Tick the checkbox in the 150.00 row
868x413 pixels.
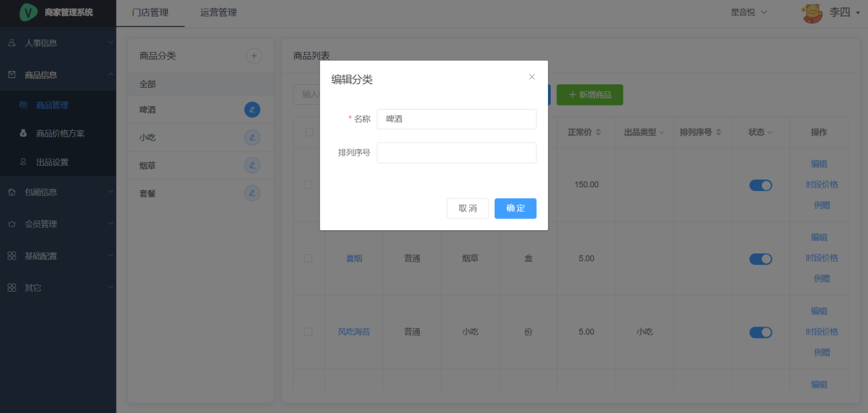coord(308,185)
